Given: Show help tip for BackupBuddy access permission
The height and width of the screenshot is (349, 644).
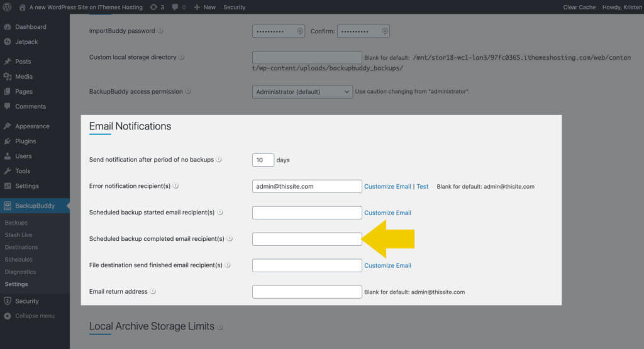Looking at the screenshot, I should tap(187, 92).
